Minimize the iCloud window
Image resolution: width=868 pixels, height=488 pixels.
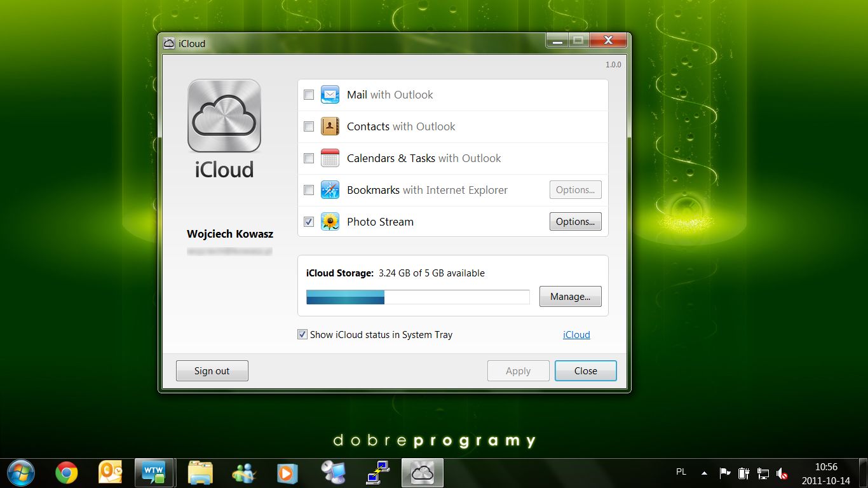(x=558, y=41)
